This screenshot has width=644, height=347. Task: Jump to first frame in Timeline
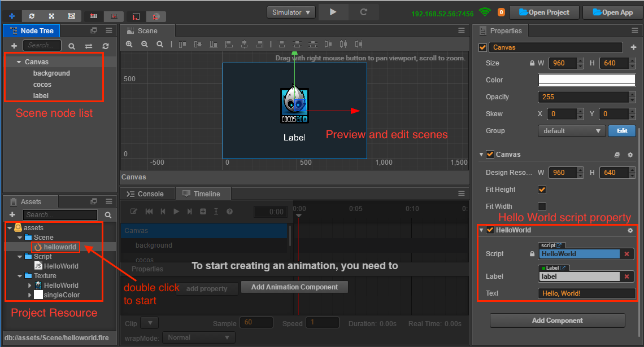[x=149, y=211]
